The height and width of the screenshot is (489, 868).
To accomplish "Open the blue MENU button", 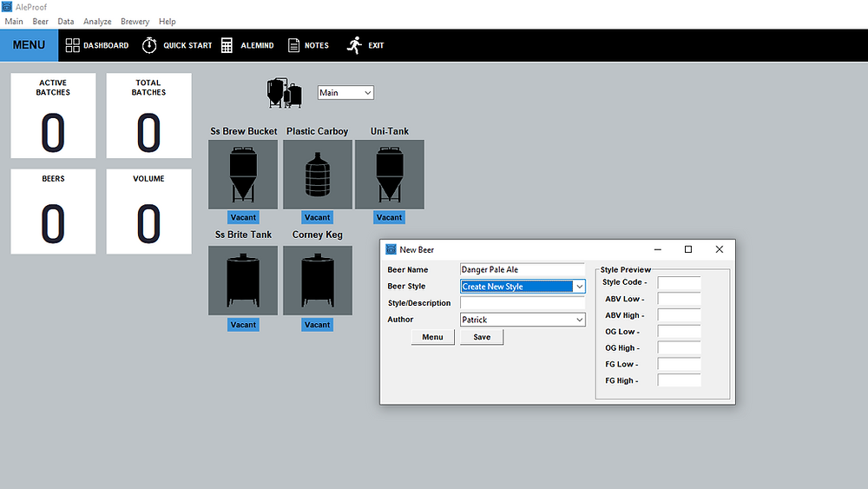I will 29,45.
